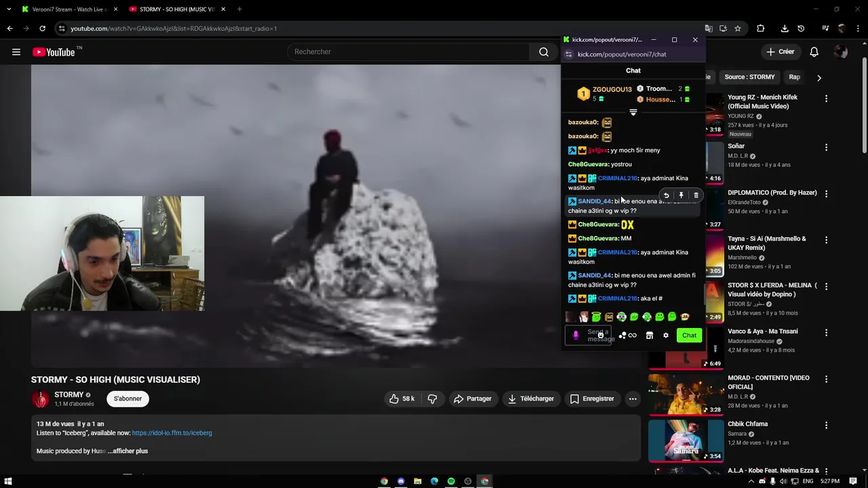Screen dimensions: 868x488
Task: Open Kick chat settings gear
Action: [x=666, y=335]
